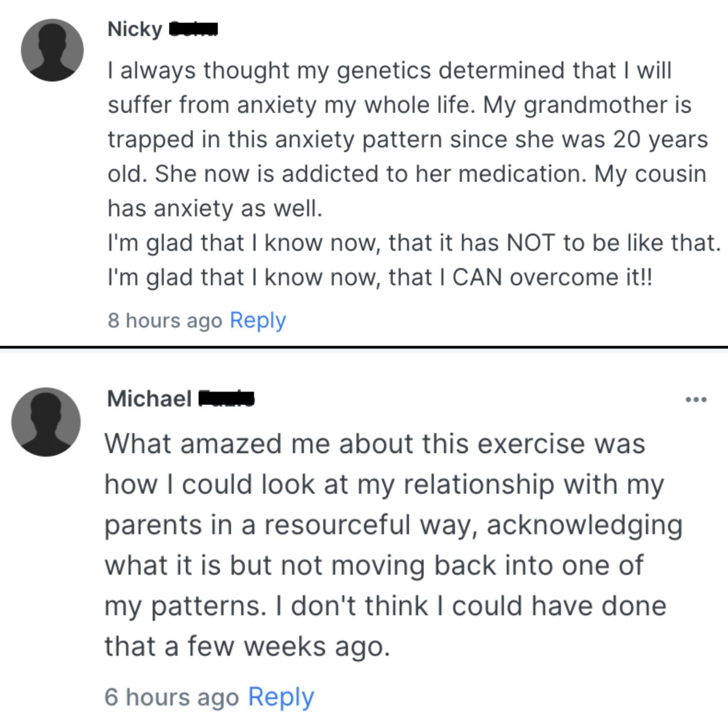Open Michael's profile via name
The width and height of the screenshot is (728, 728).
click(149, 399)
